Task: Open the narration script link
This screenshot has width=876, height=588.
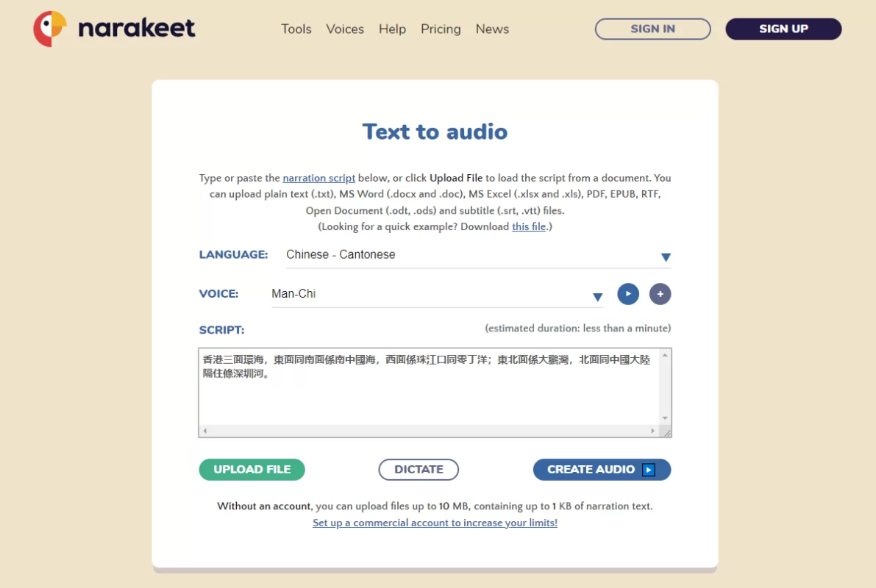Action: [x=319, y=178]
